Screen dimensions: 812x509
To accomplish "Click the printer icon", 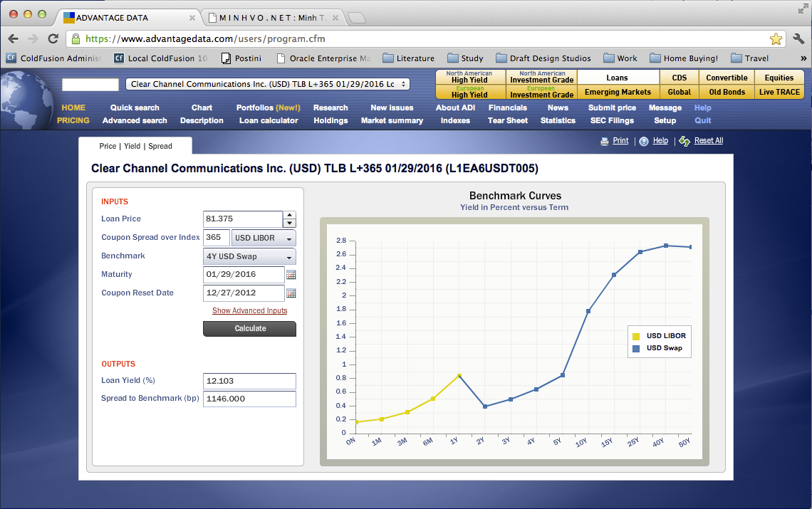I will point(604,142).
